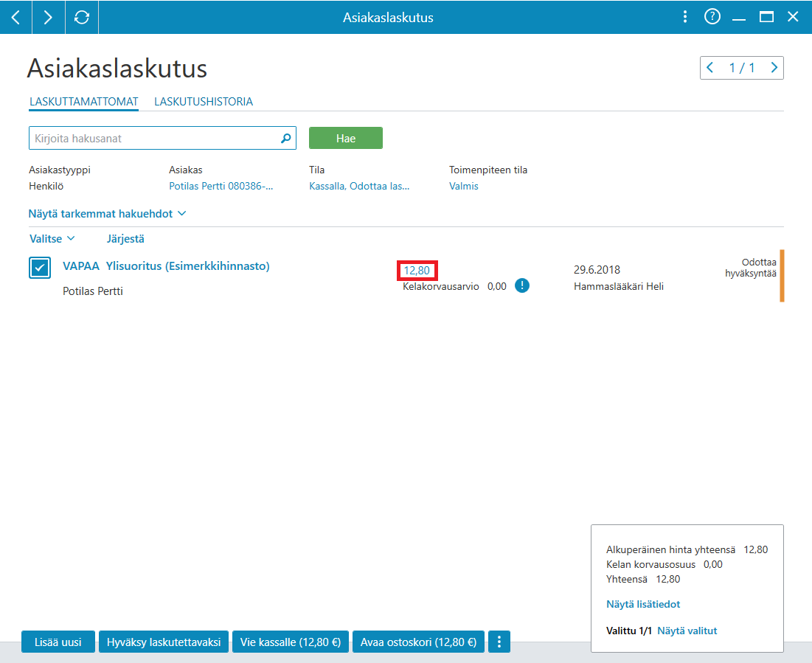This screenshot has height=663, width=812.
Task: Open more actions menu next to Avaa ostoskori
Action: tap(499, 642)
